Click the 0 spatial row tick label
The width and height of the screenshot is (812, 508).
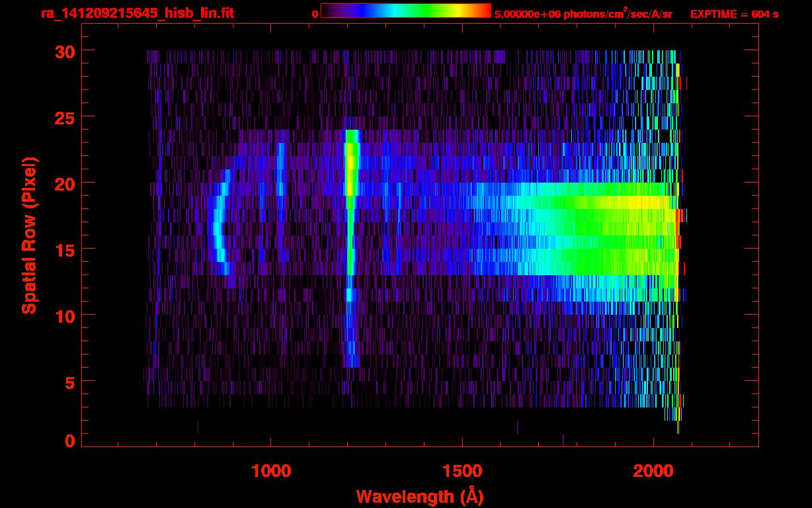[x=69, y=441]
